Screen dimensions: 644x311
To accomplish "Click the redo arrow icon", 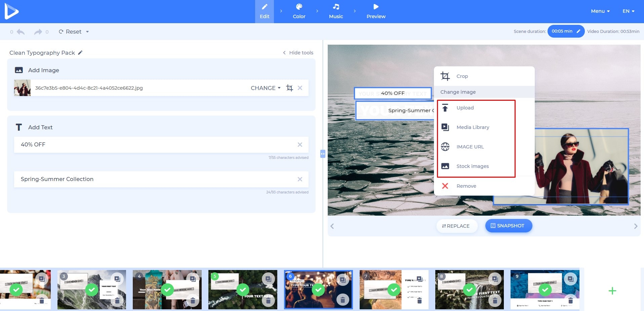I will tap(38, 32).
